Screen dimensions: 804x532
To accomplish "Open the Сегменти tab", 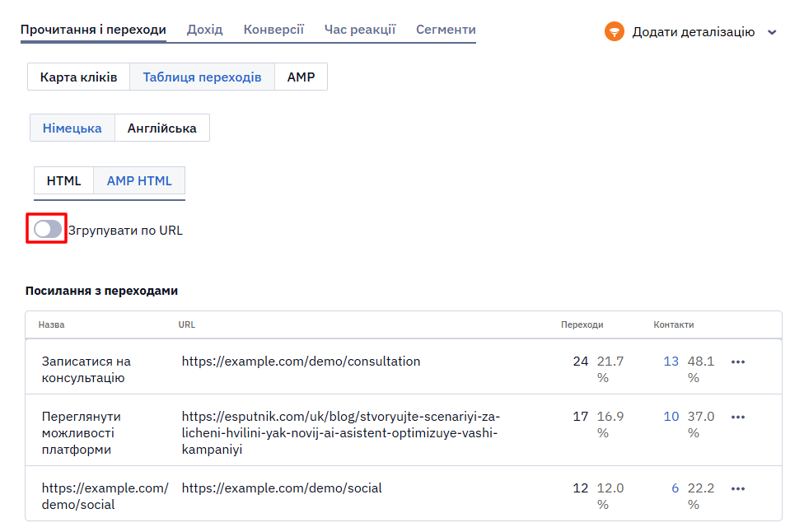I will pos(446,30).
